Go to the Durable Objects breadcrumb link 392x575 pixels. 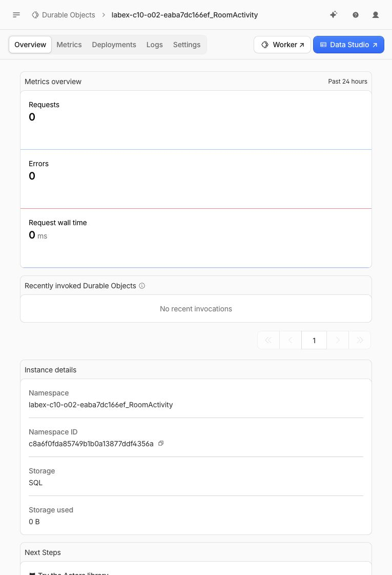(x=69, y=15)
